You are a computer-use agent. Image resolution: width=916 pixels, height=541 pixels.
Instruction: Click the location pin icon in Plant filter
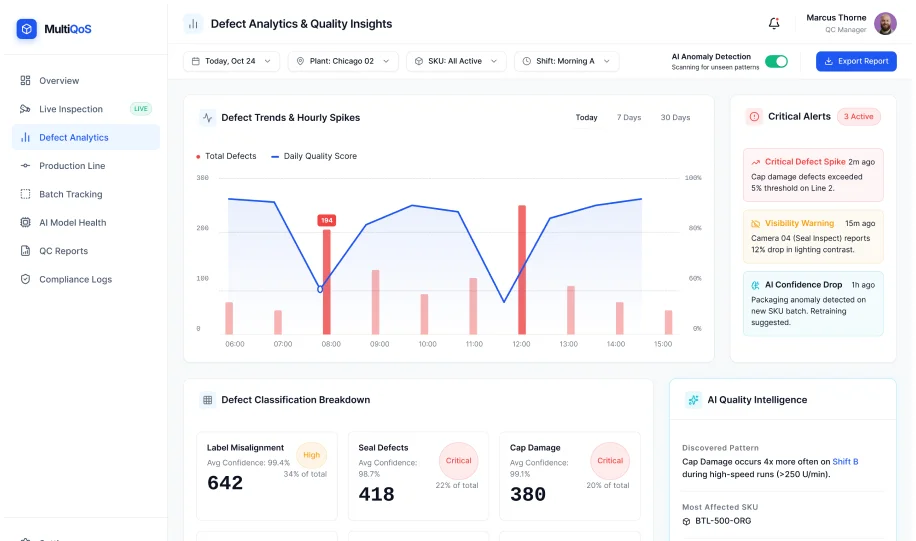[300, 61]
